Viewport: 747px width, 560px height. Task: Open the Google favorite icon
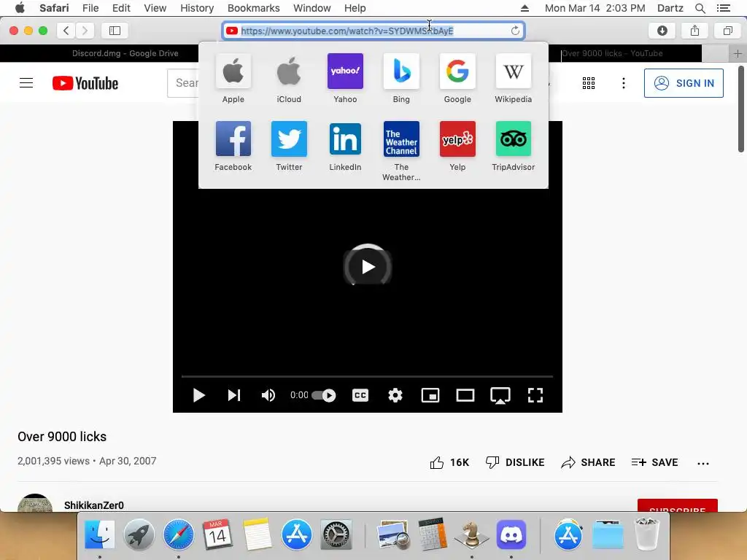click(457, 71)
